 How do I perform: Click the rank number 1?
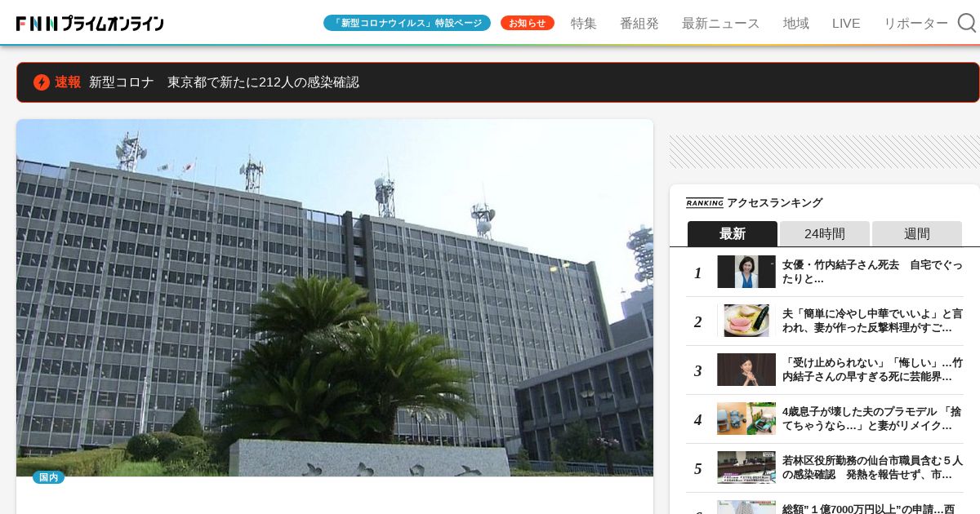(x=697, y=273)
